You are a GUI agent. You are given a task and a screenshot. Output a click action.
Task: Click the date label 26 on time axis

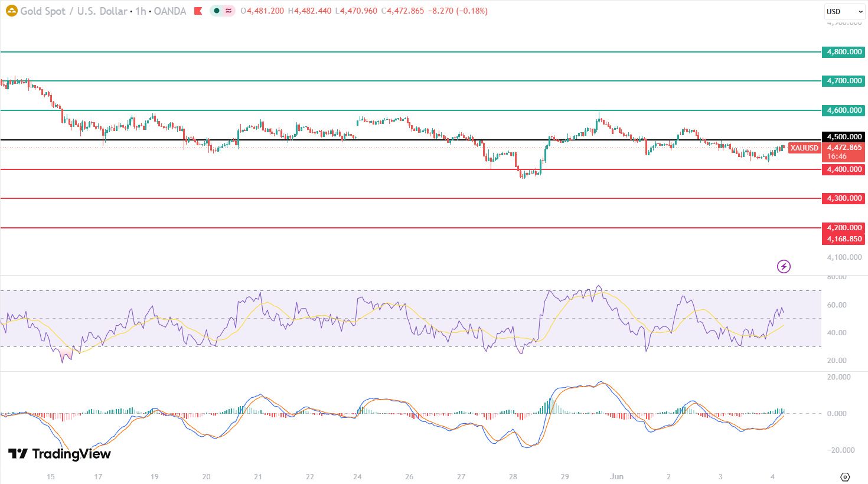(x=409, y=477)
